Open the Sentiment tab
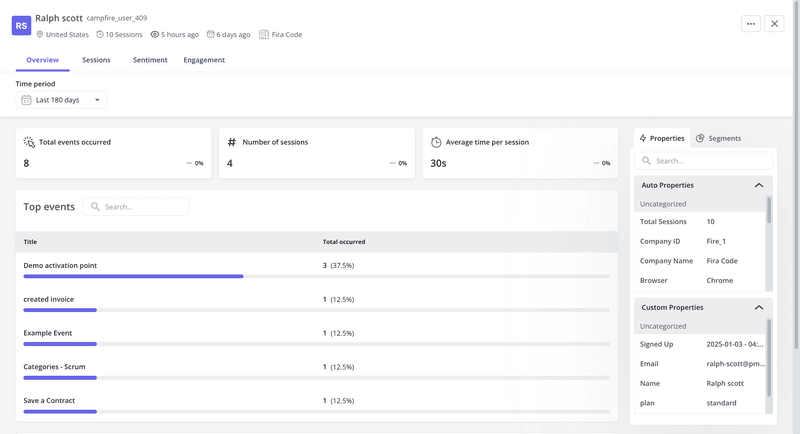800x434 pixels. pos(150,60)
